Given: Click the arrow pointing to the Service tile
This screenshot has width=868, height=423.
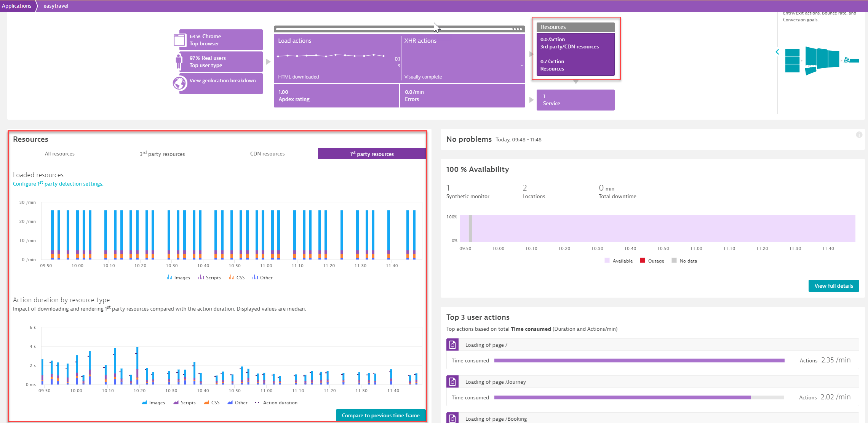Looking at the screenshot, I should (x=531, y=100).
